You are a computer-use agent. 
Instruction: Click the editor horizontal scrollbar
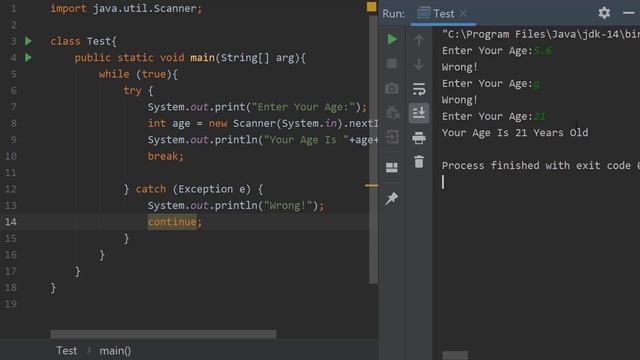163,334
